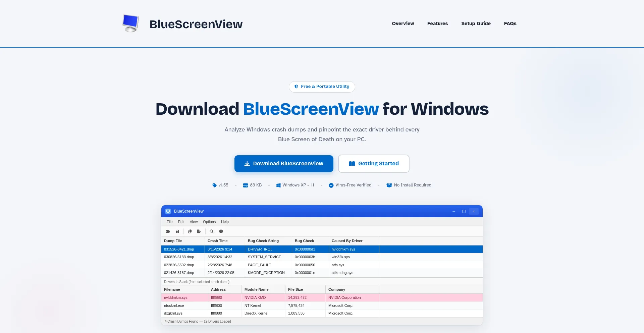
Task: Click the download arrow icon on blue button
Action: (247, 164)
